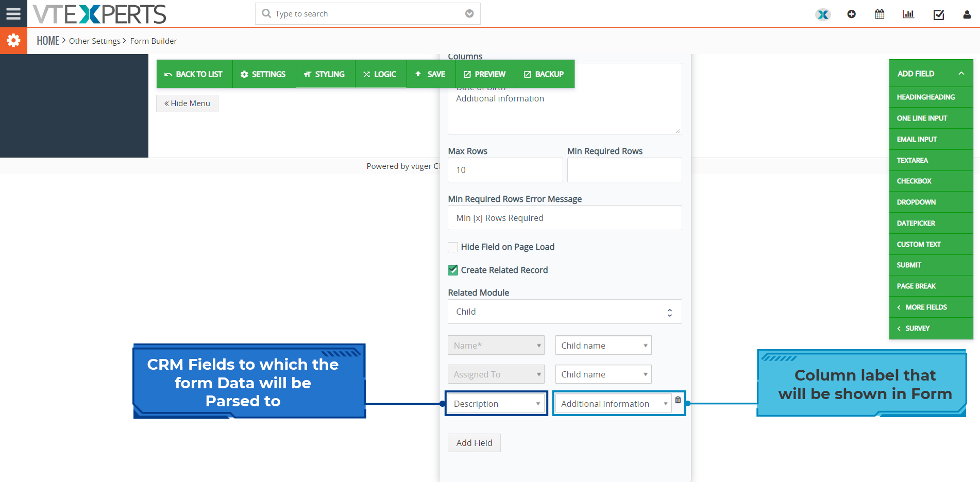
Task: Add a Page Break field
Action: tap(931, 286)
